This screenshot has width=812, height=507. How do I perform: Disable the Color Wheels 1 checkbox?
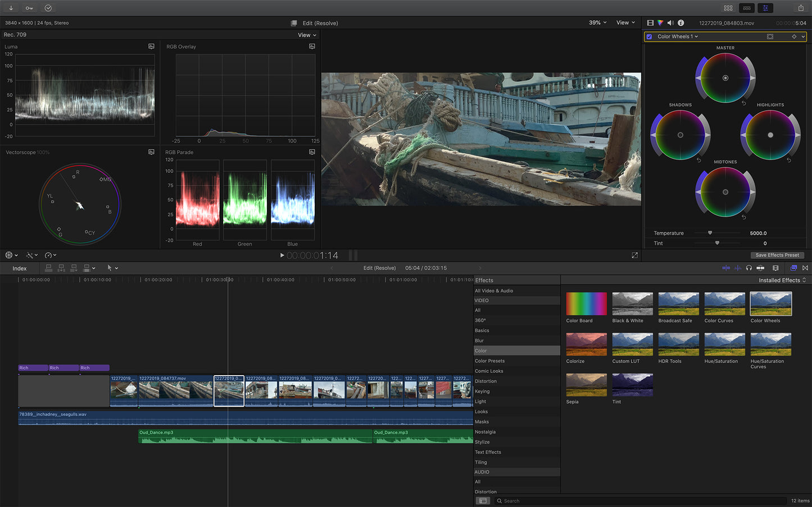tap(650, 36)
